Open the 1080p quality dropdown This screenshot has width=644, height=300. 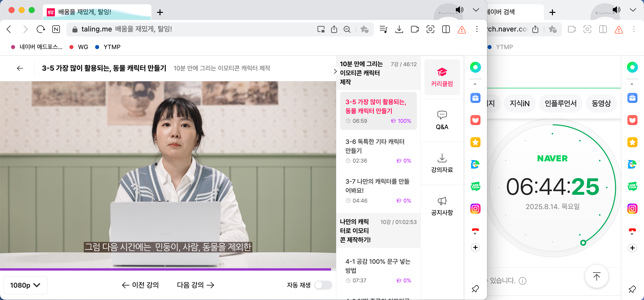coord(25,285)
